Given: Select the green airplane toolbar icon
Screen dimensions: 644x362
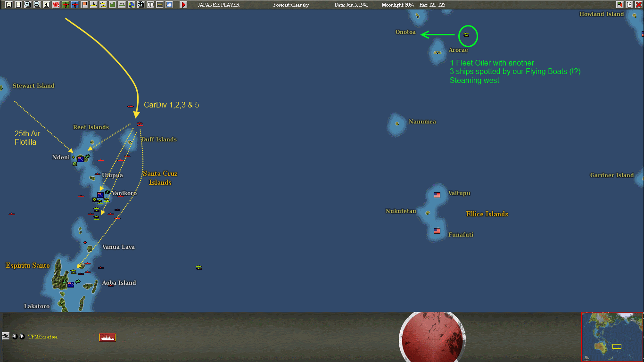Looking at the screenshot, I should 66,4.
